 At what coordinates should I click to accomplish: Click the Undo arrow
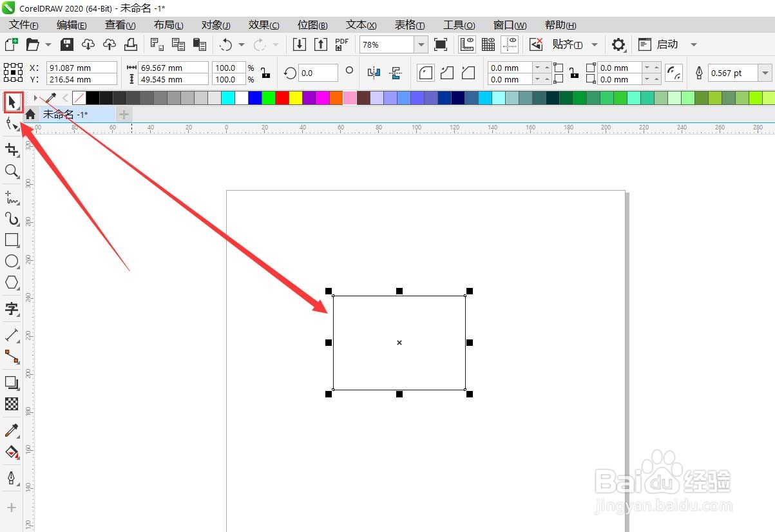click(226, 44)
